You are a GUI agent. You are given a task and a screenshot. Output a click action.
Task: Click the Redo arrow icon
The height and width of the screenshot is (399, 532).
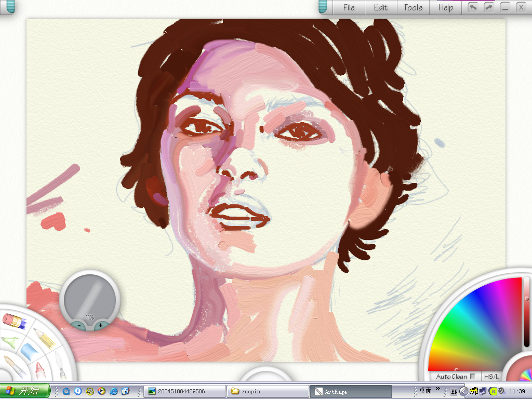[x=489, y=7]
